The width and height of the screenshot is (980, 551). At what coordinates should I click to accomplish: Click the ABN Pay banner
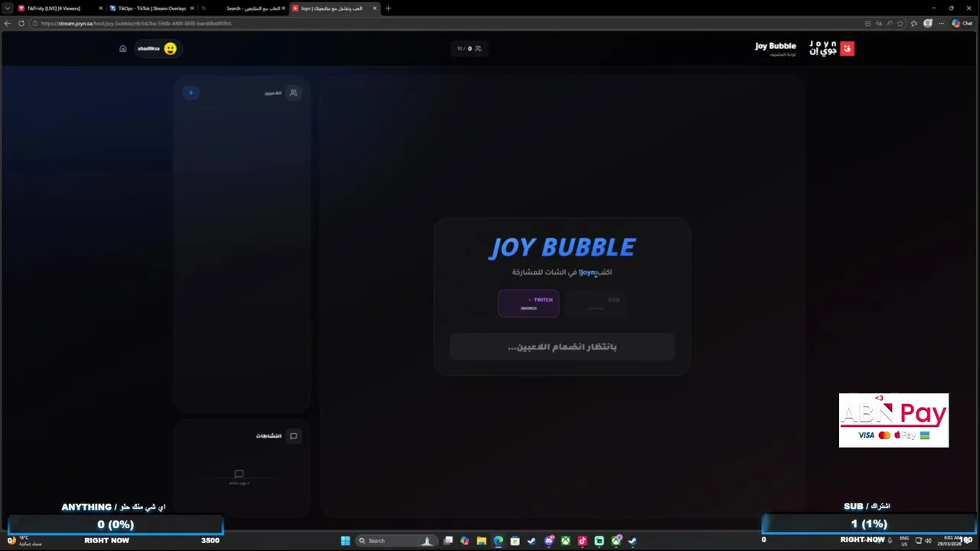(x=893, y=420)
